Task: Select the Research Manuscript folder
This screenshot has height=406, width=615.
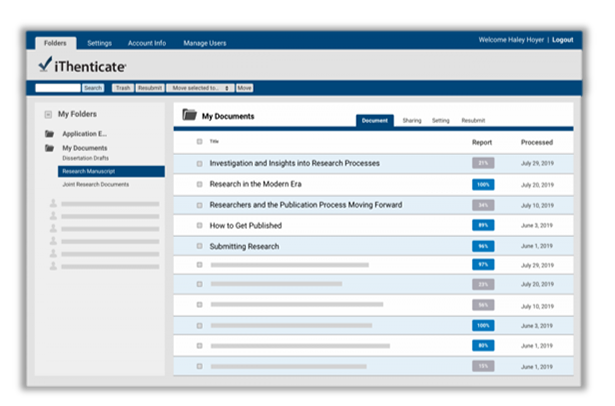Action: 111,171
